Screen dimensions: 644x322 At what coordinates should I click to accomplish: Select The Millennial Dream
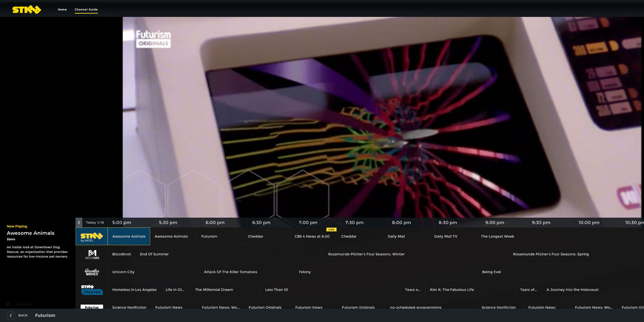[x=226, y=290]
